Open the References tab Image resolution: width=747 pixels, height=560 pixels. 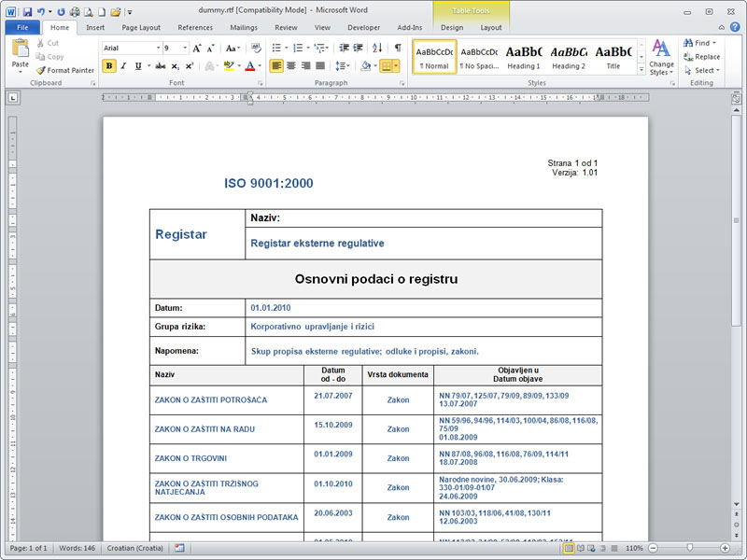(x=195, y=28)
